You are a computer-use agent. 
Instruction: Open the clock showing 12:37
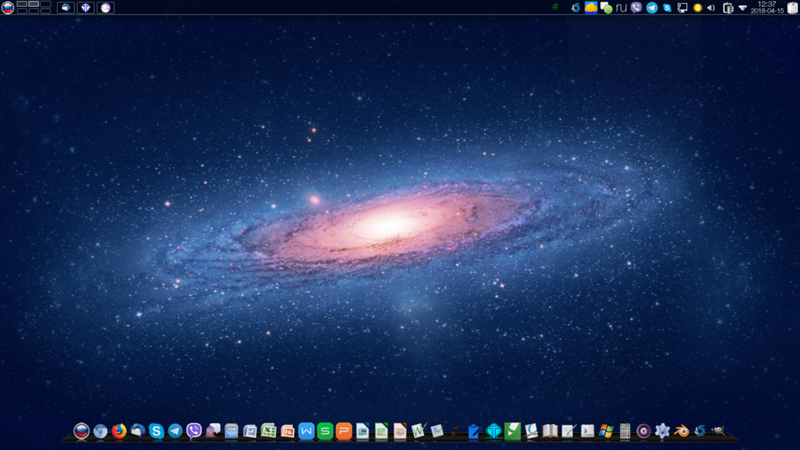(x=767, y=7)
